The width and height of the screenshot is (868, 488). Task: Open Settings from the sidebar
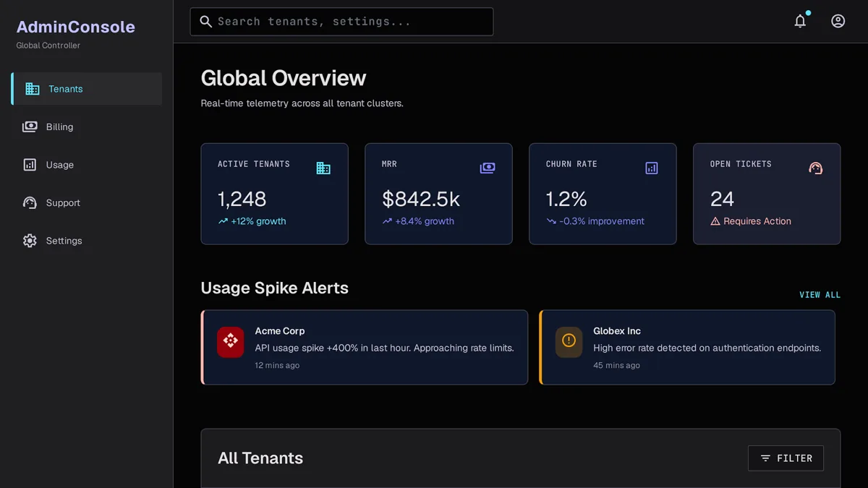tap(86, 241)
